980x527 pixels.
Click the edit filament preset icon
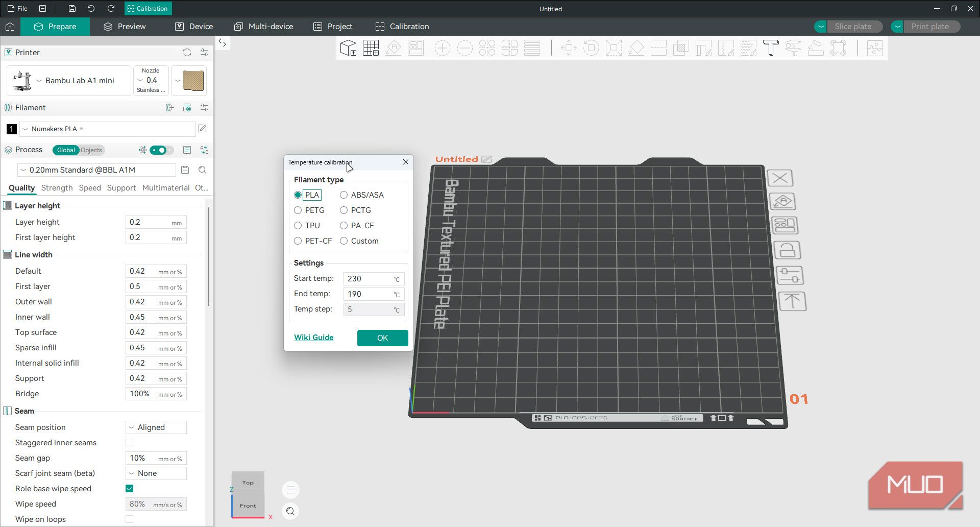click(203, 129)
